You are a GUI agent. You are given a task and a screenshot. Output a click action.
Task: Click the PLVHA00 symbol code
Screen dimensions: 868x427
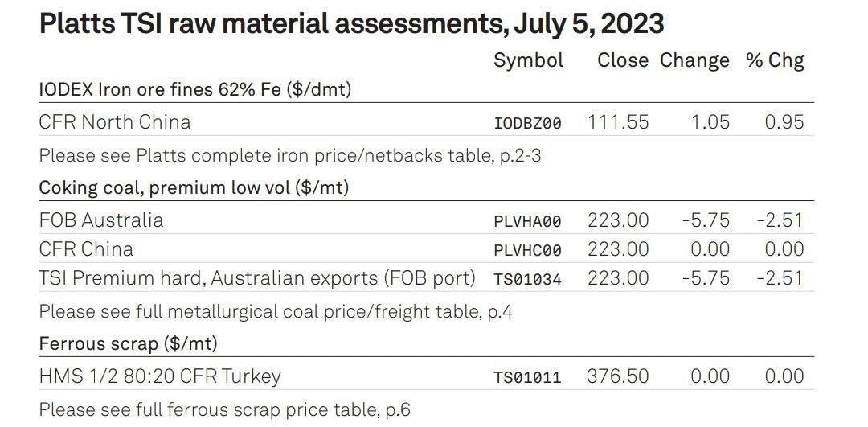[x=527, y=221]
